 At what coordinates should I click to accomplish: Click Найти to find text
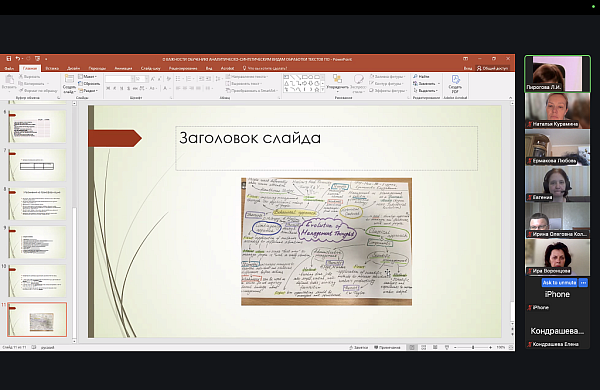click(421, 77)
